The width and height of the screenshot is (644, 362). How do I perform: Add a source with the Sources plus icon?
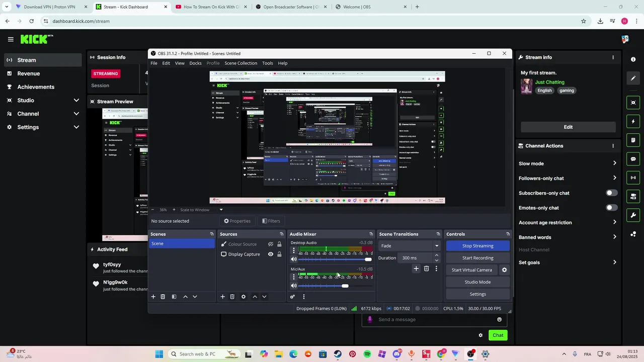pos(223,297)
